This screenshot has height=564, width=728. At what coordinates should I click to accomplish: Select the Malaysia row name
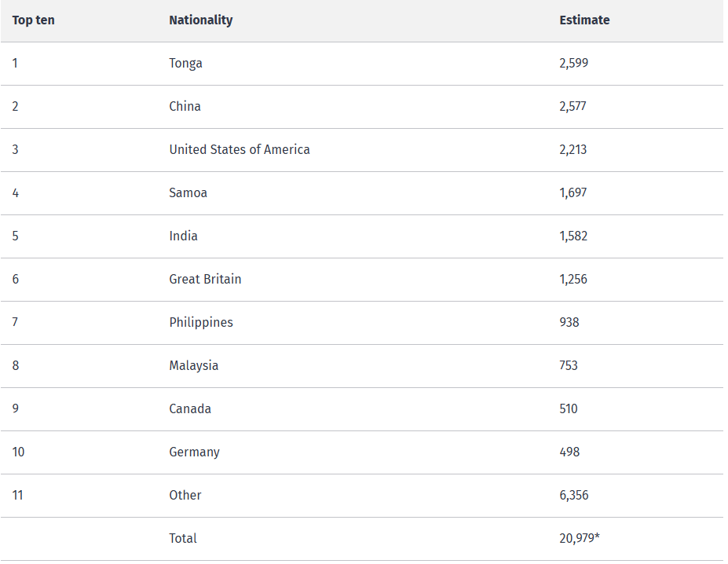click(194, 365)
